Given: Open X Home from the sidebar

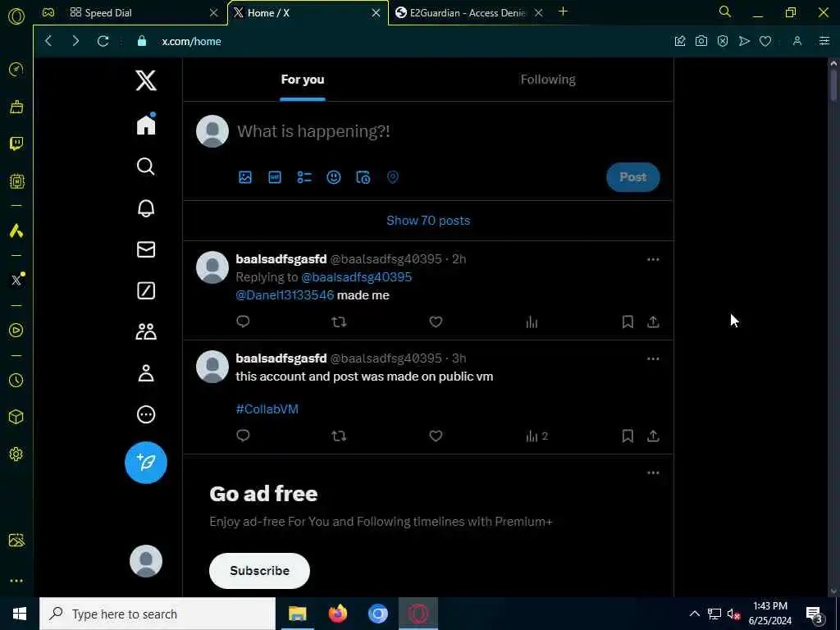Looking at the screenshot, I should [x=146, y=125].
